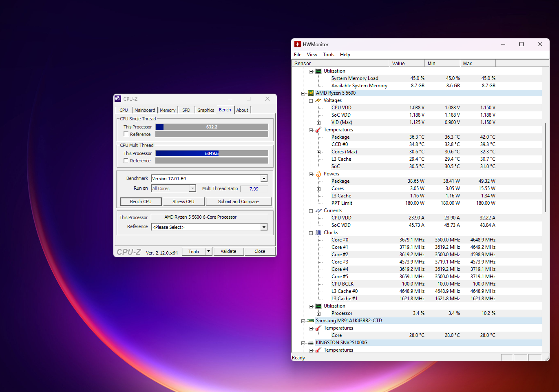Click the Multi Thread Ratio value 7.99

point(254,189)
